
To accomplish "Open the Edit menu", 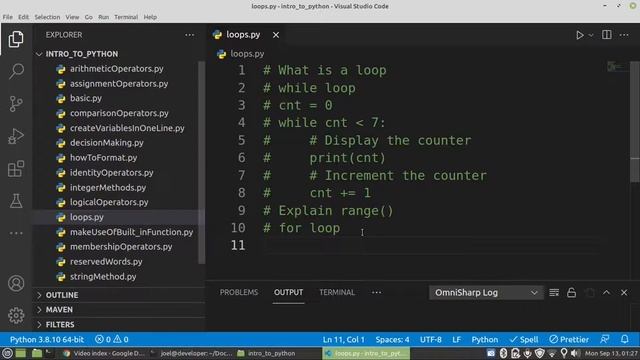I will tap(23, 17).
